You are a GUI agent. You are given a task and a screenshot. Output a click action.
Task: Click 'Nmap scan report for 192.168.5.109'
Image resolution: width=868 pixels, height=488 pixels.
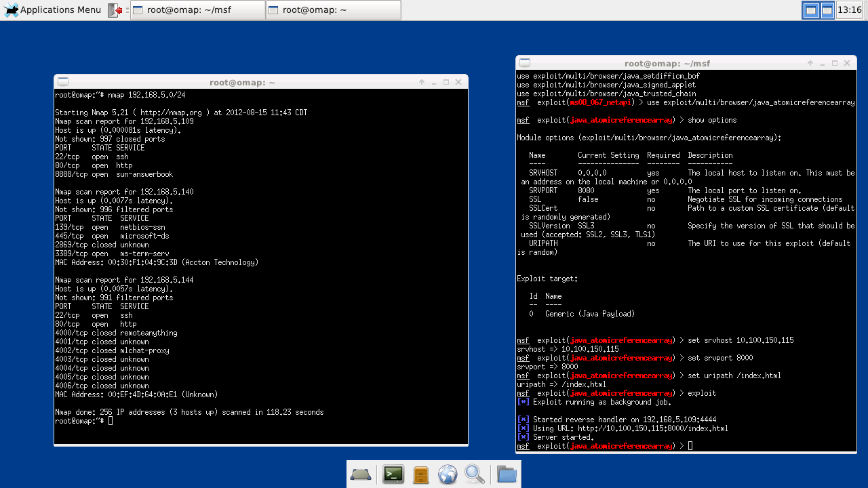124,121
